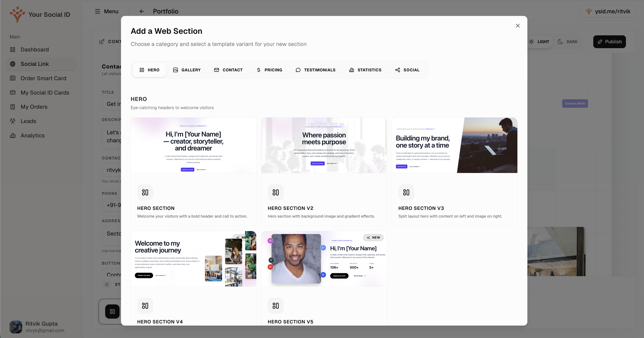Click the back arrow beside Portfolio

pyautogui.click(x=142, y=11)
